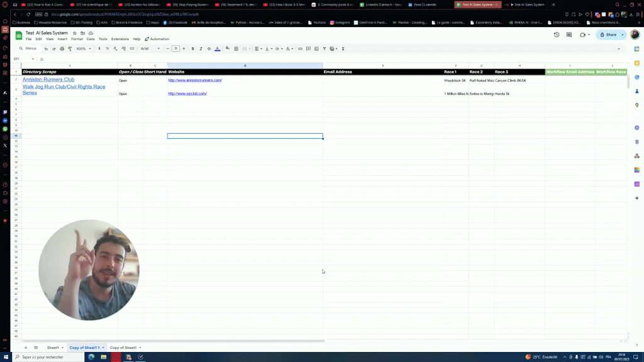Open the borders menu
Viewport: 644px width, 362px height.
(x=236, y=49)
